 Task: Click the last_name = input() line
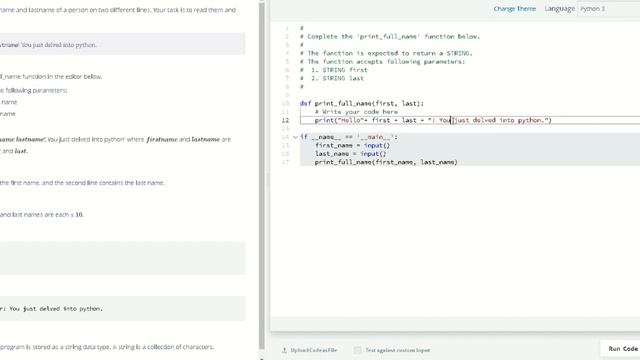(x=350, y=154)
